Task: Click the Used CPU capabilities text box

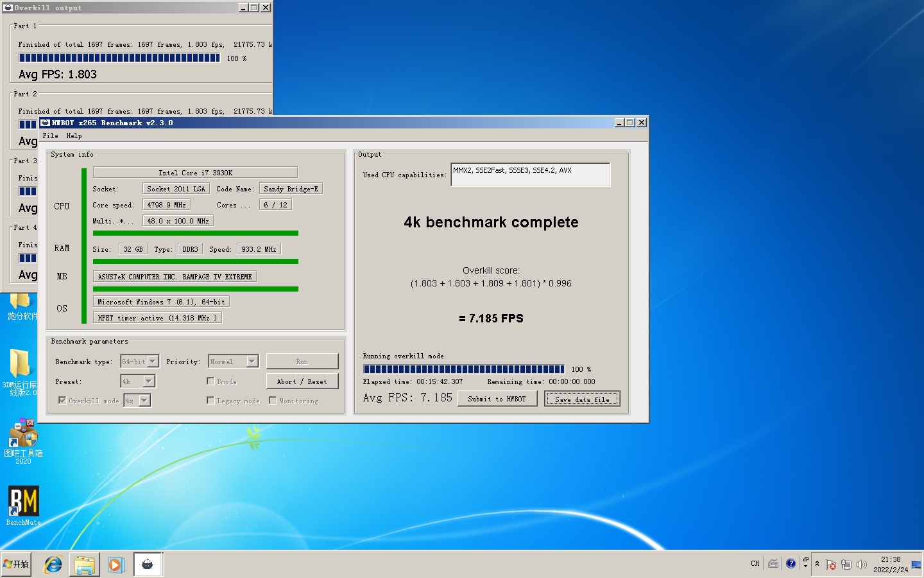Action: coord(531,175)
